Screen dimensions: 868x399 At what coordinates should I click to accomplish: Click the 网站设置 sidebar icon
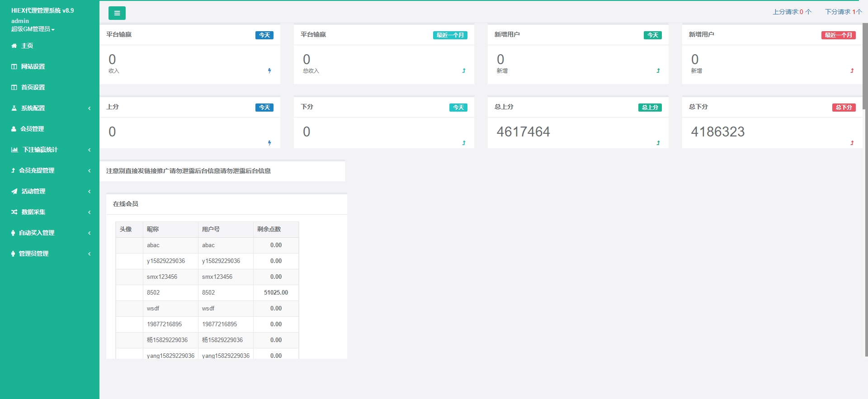coord(14,66)
